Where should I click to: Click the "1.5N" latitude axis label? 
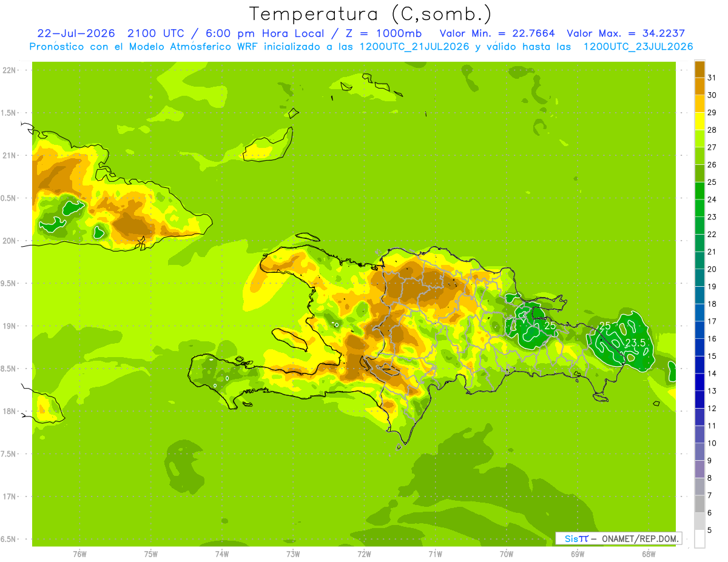point(9,113)
